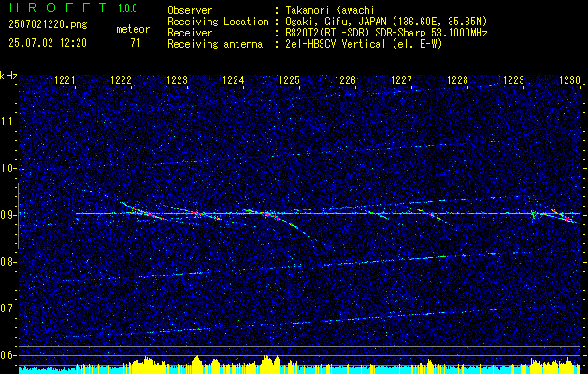
Task: Click time marker 1224
Action: [x=234, y=79]
